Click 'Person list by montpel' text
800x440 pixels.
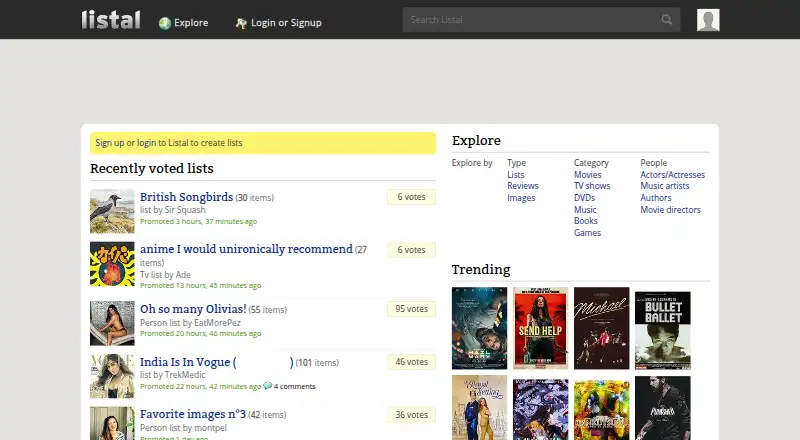tap(183, 428)
